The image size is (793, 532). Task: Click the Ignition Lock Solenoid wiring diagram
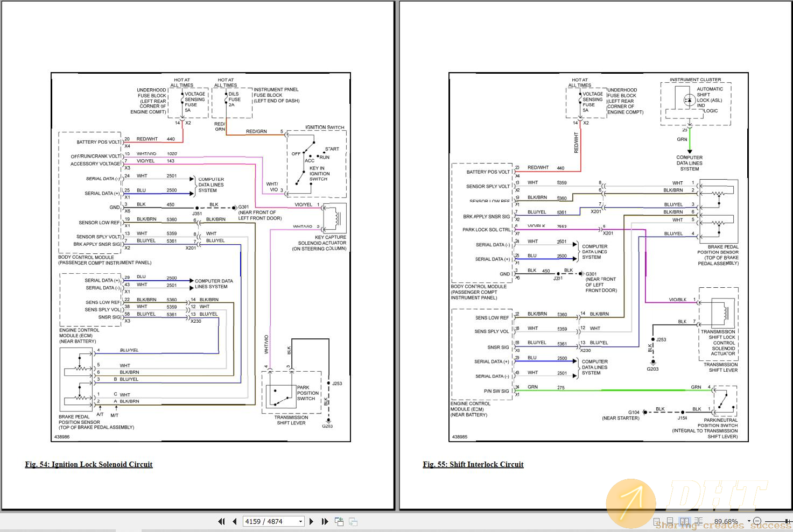[x=201, y=257]
